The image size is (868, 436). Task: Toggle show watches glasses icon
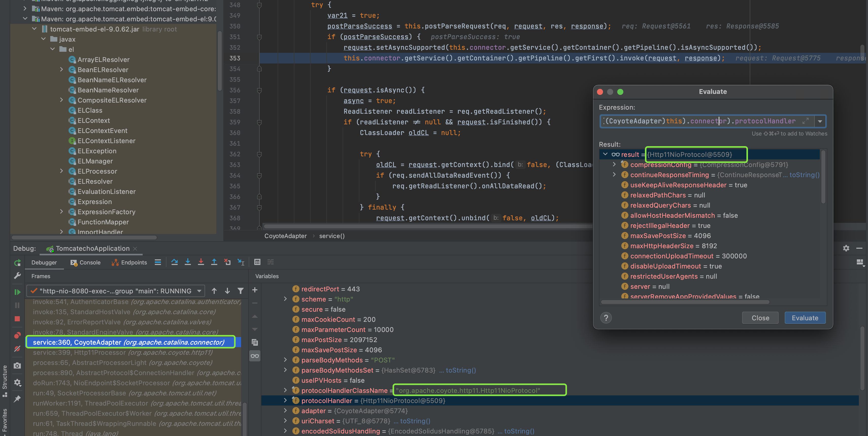pyautogui.click(x=255, y=356)
